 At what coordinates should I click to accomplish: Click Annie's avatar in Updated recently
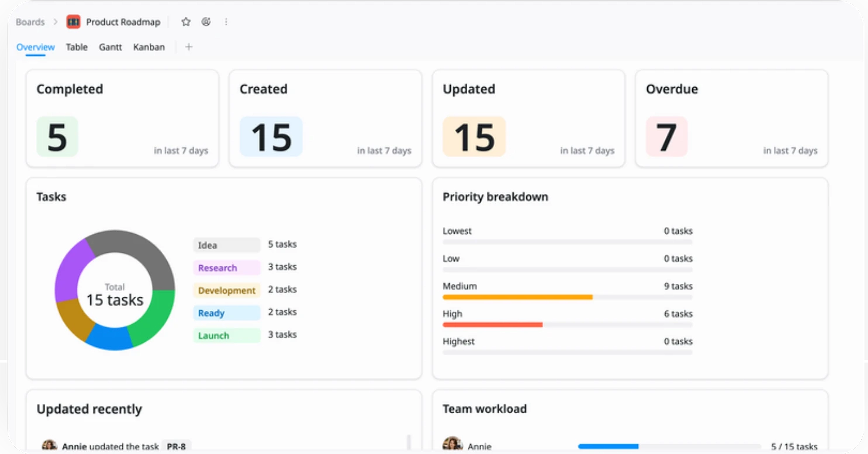pos(49,445)
